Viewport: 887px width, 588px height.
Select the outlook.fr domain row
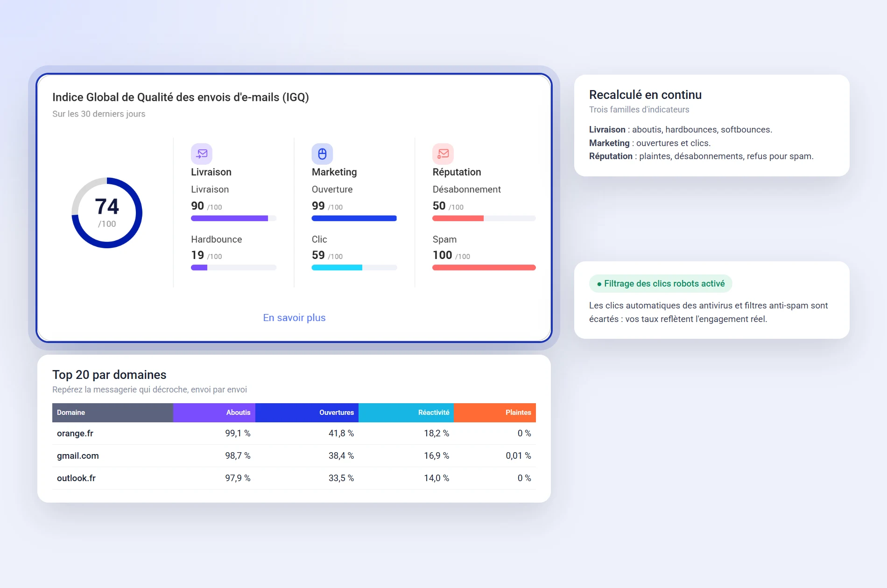294,478
